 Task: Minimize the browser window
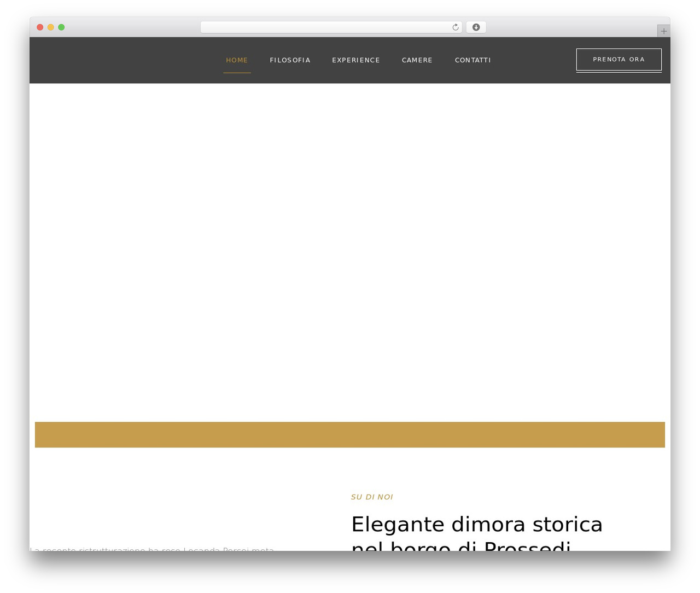[x=50, y=27]
